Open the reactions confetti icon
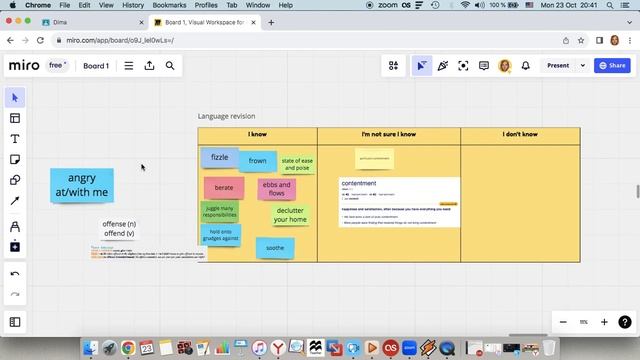 (x=442, y=66)
